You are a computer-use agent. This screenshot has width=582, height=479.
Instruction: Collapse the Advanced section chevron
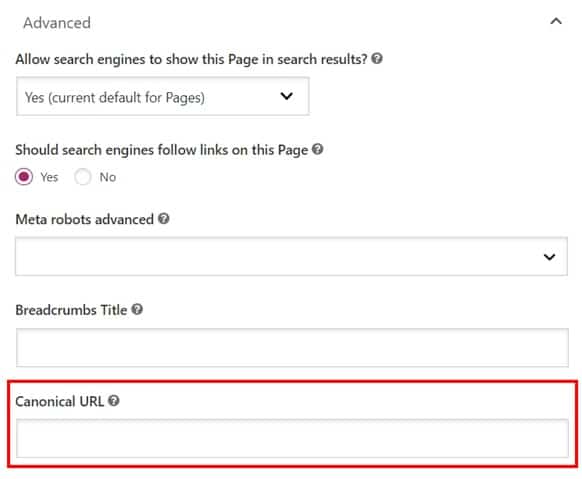coord(556,21)
